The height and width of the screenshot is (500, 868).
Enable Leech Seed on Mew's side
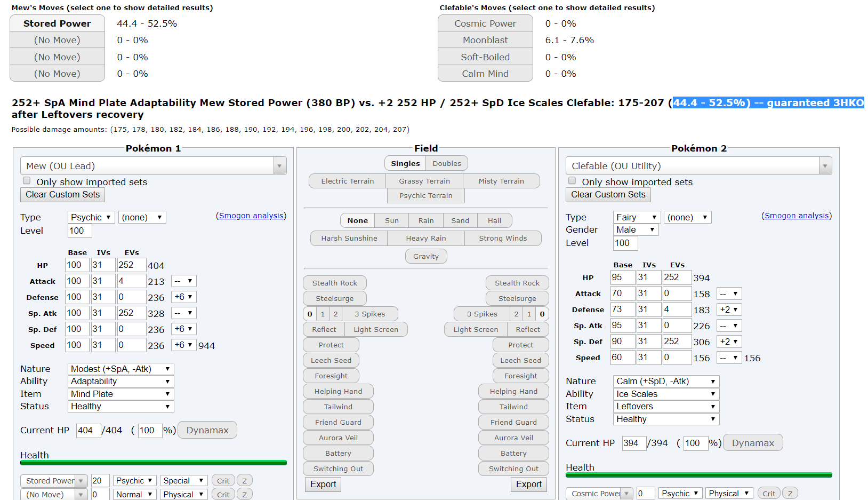coord(331,360)
